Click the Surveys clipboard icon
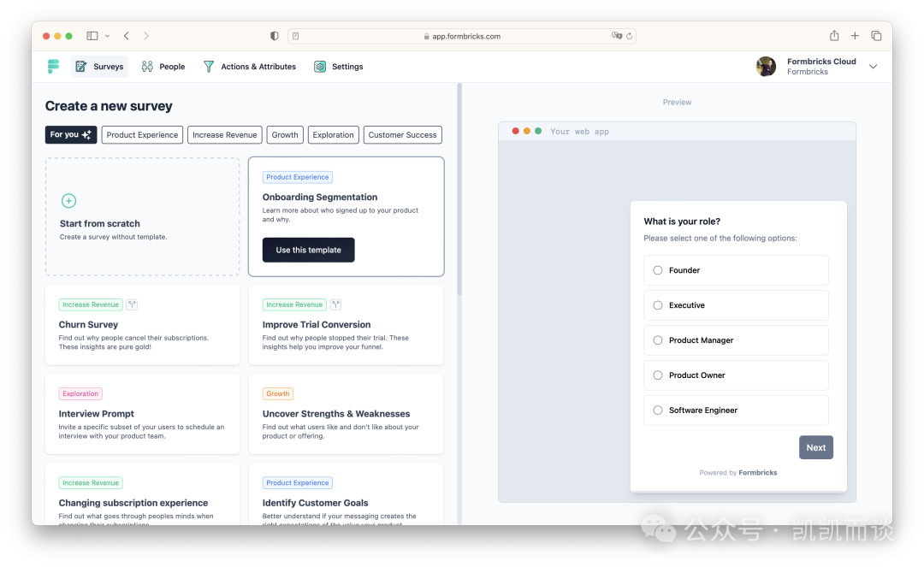Image resolution: width=924 pixels, height=567 pixels. (81, 67)
